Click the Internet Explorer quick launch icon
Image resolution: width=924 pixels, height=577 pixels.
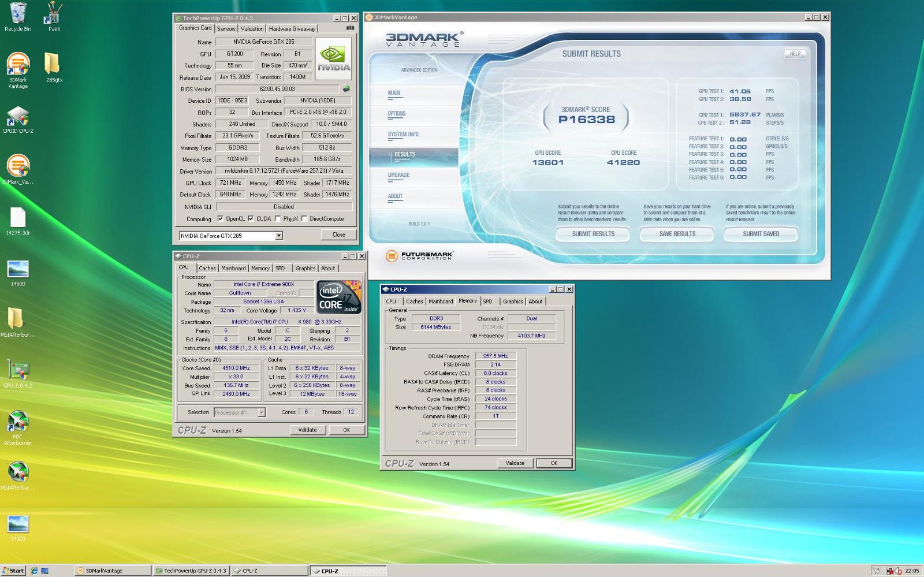click(x=34, y=571)
